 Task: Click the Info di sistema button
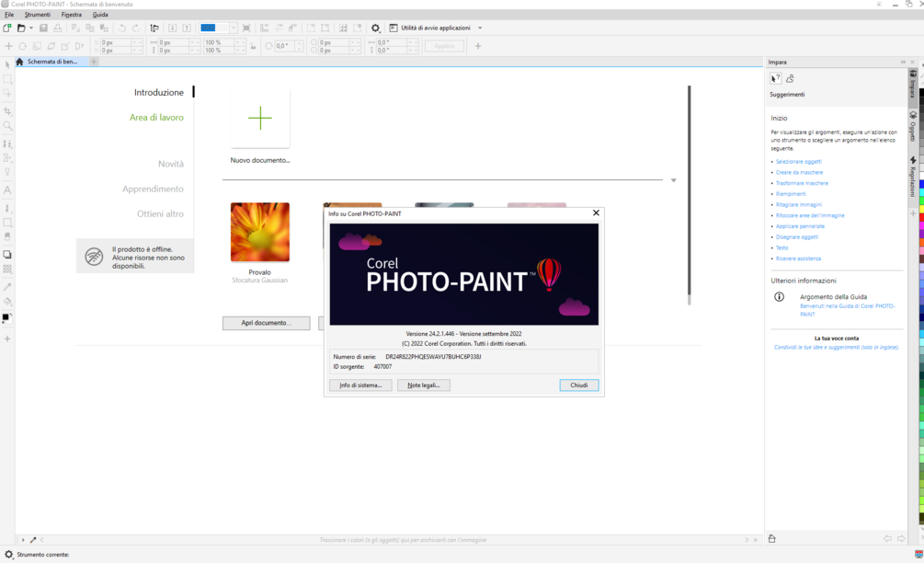(360, 385)
